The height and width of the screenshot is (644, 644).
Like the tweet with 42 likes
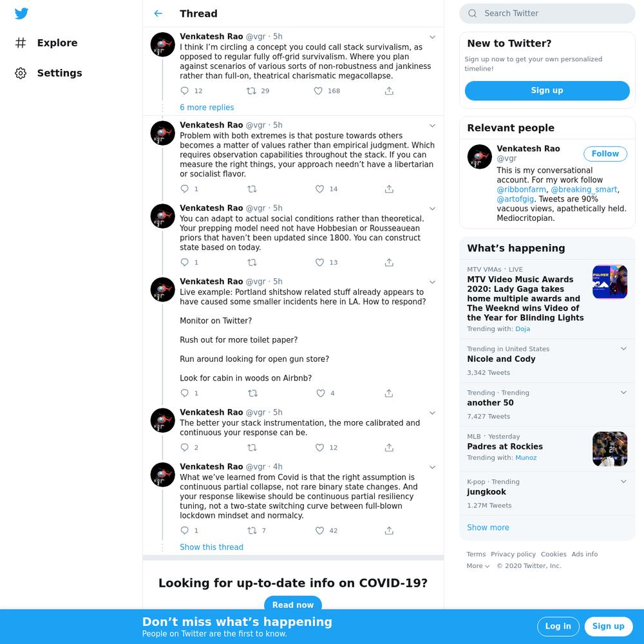pos(319,531)
